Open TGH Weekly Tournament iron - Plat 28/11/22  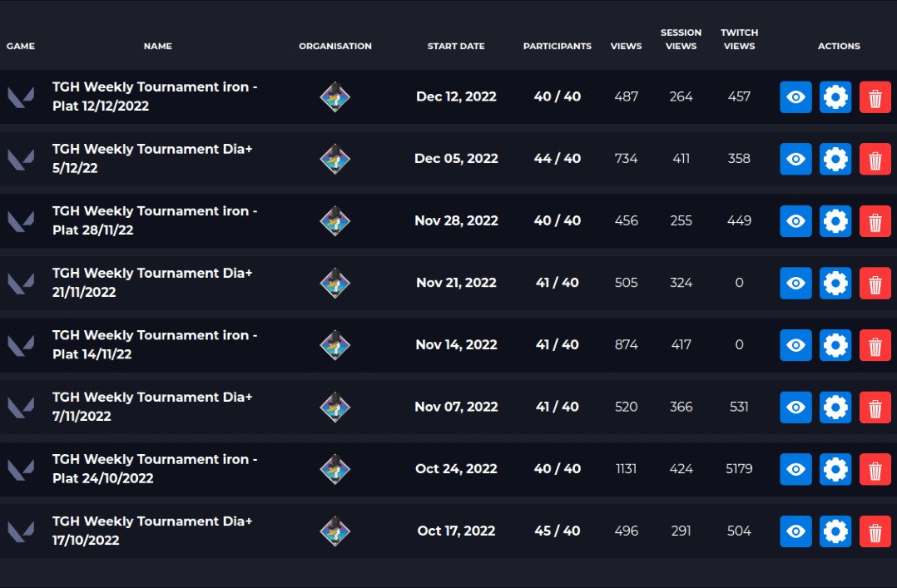[x=155, y=220]
